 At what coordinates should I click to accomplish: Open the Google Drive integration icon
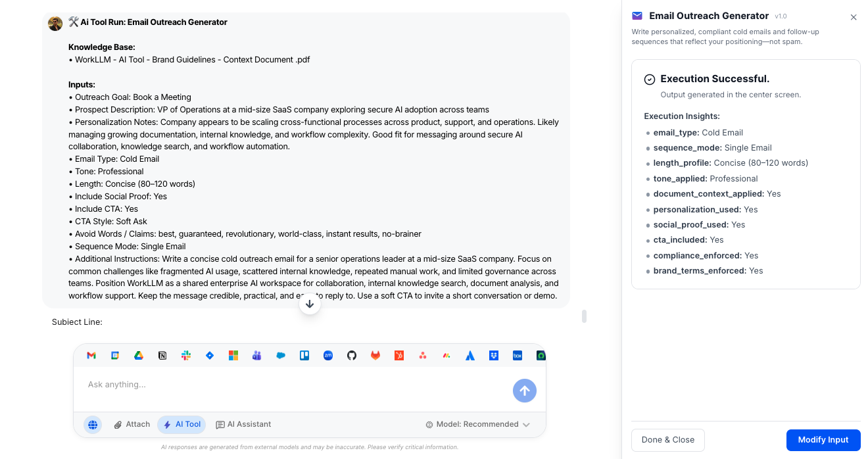point(139,355)
